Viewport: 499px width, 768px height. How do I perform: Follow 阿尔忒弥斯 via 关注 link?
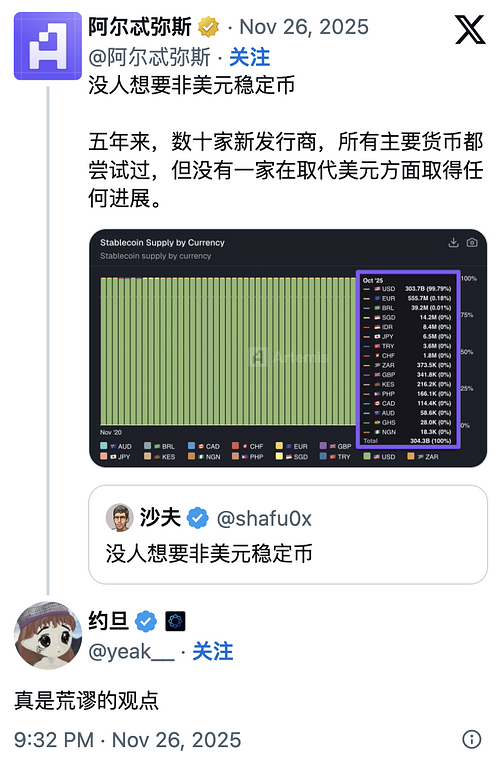[x=250, y=57]
